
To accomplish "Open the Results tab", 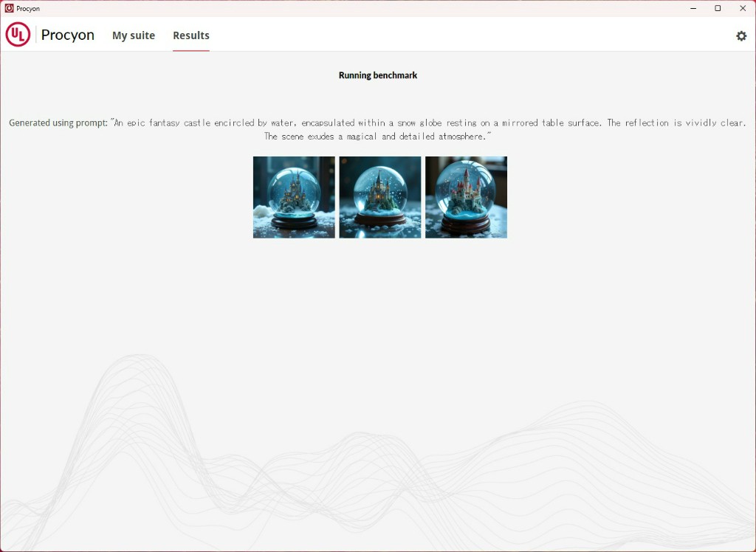I will point(191,35).
